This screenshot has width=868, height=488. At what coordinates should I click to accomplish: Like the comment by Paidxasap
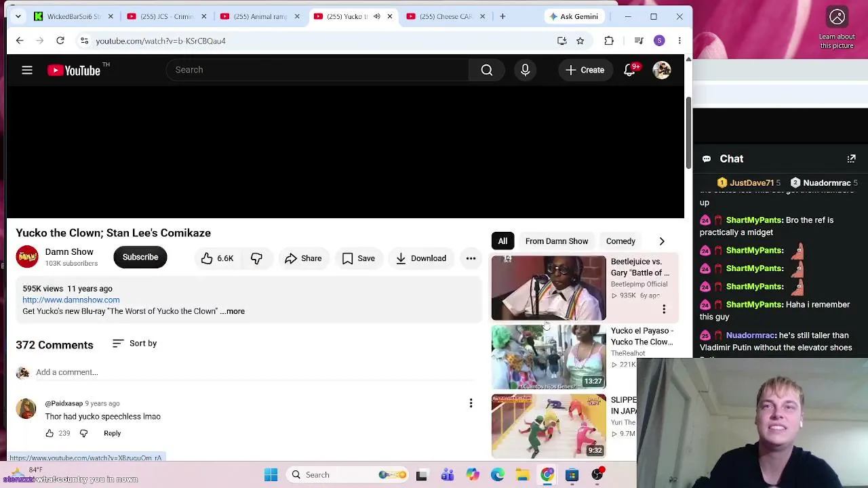pos(50,433)
